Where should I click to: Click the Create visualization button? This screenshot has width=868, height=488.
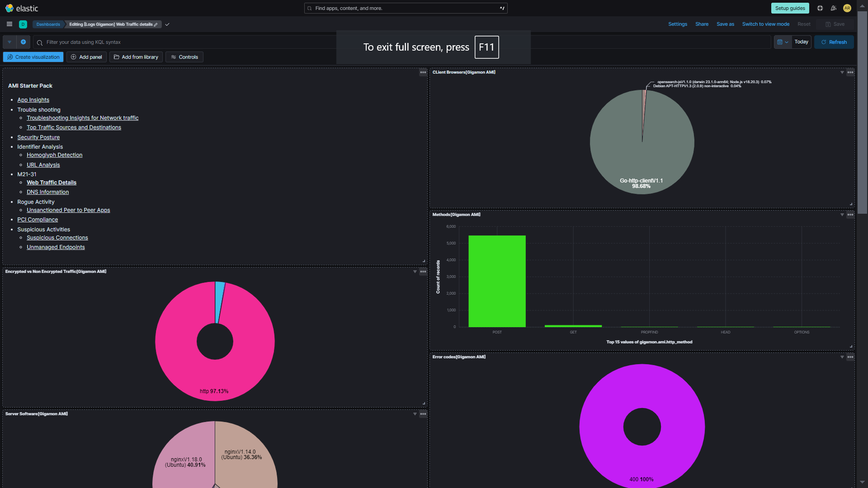[x=33, y=57]
